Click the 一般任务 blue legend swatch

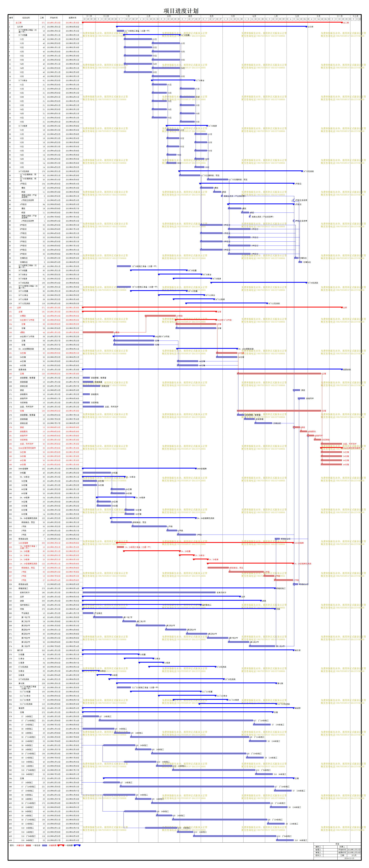click(44, 845)
